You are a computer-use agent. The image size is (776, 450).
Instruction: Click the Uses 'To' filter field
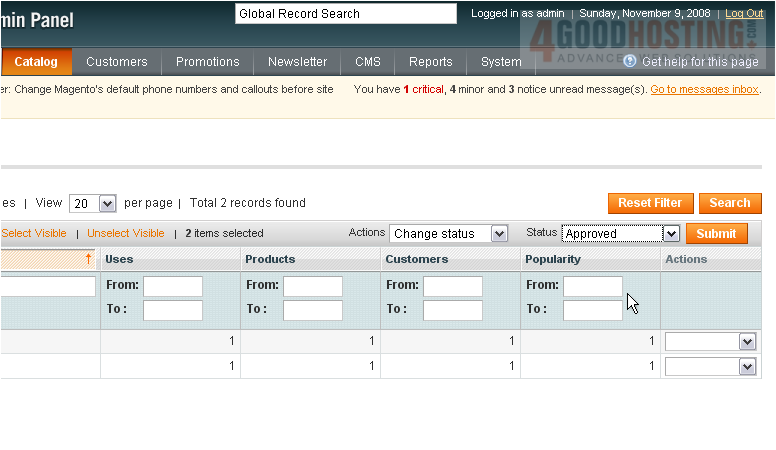(x=172, y=310)
